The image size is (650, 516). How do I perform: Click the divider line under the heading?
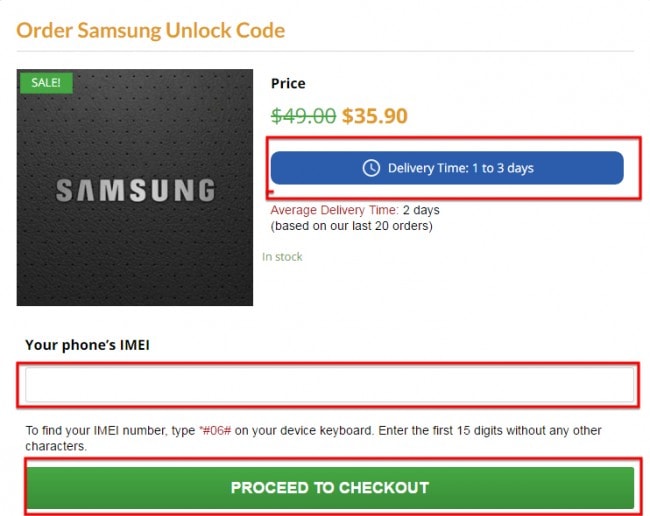[x=325, y=51]
